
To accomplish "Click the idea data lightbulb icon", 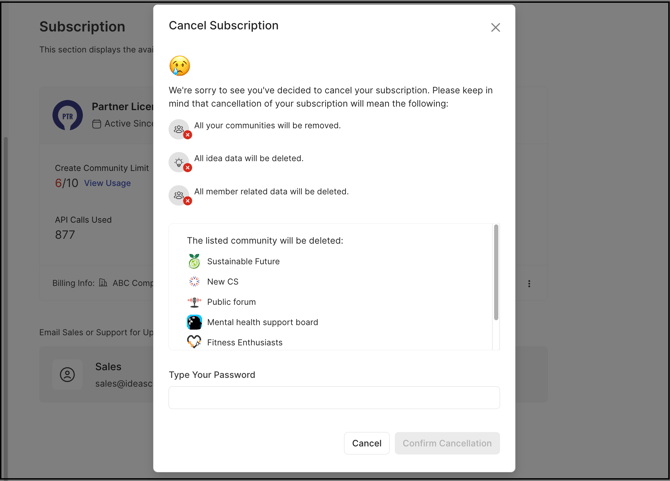I will (x=179, y=162).
